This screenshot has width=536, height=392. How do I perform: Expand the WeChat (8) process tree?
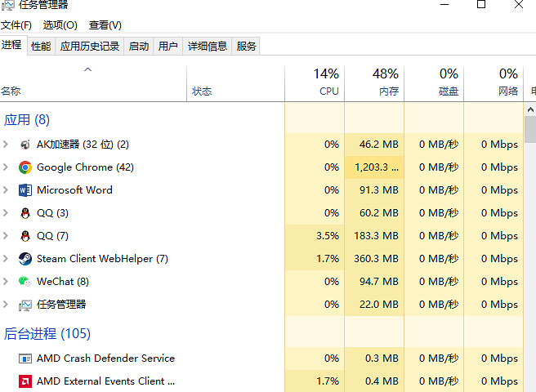(x=6, y=282)
